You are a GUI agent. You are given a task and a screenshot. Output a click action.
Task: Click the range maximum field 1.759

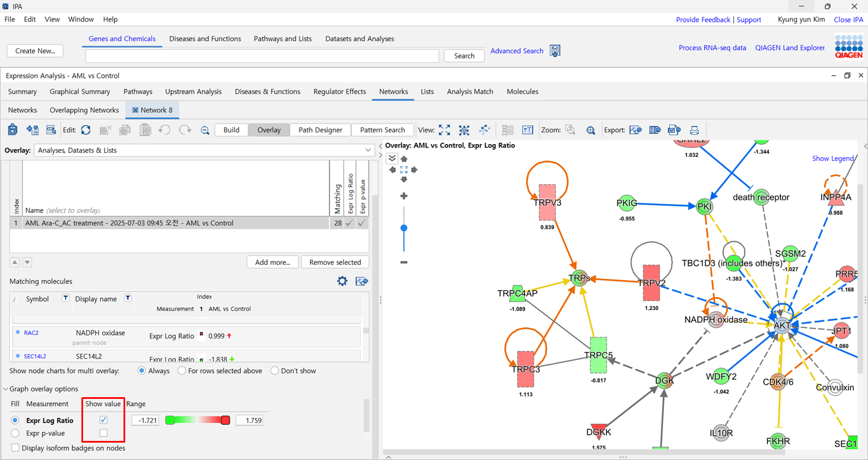click(x=249, y=420)
